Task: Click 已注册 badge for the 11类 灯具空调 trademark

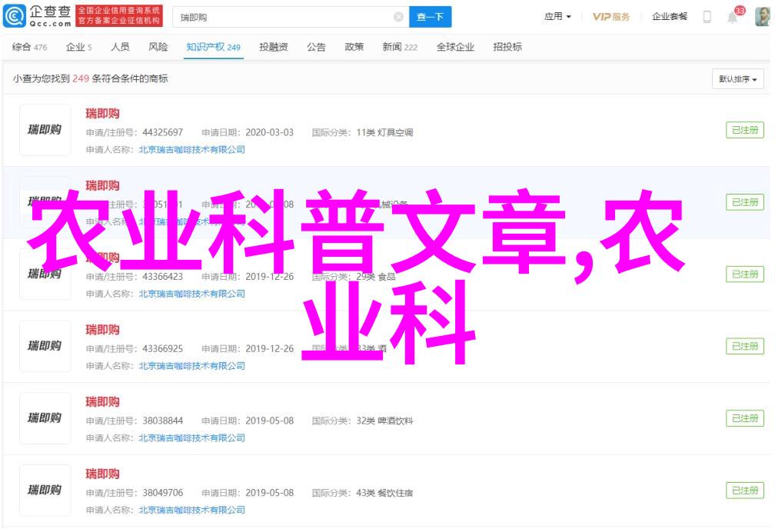Action: (745, 130)
